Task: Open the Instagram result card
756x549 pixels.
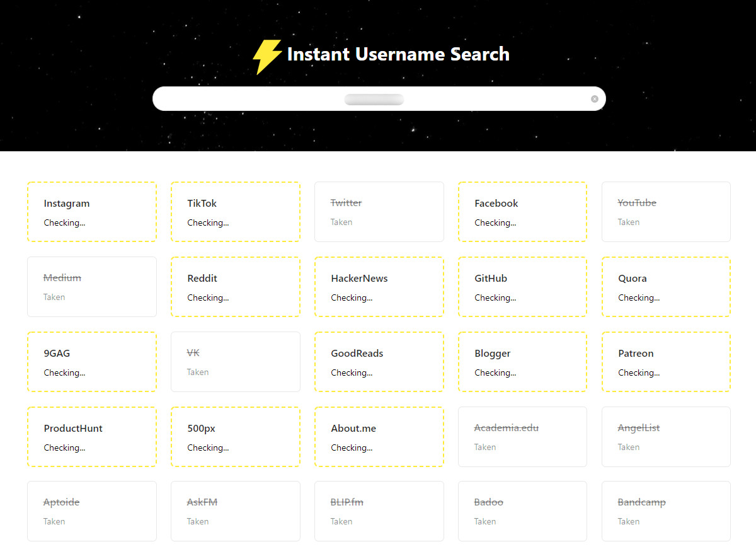Action: coord(92,212)
